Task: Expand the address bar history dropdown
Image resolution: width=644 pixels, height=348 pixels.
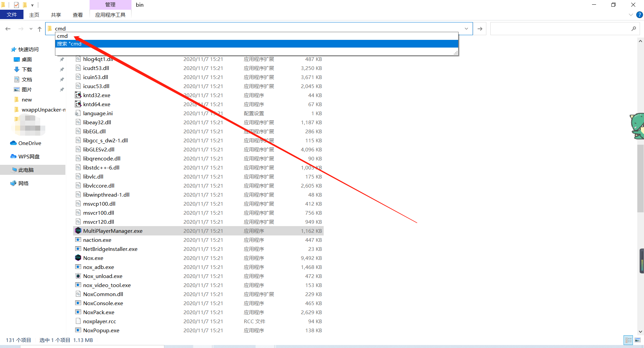Action: click(466, 28)
